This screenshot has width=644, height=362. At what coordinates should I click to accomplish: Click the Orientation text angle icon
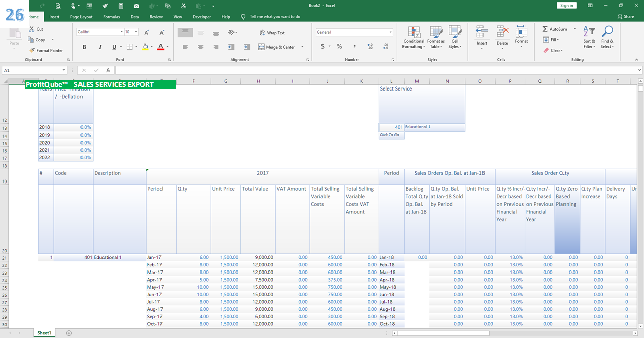[x=232, y=32]
